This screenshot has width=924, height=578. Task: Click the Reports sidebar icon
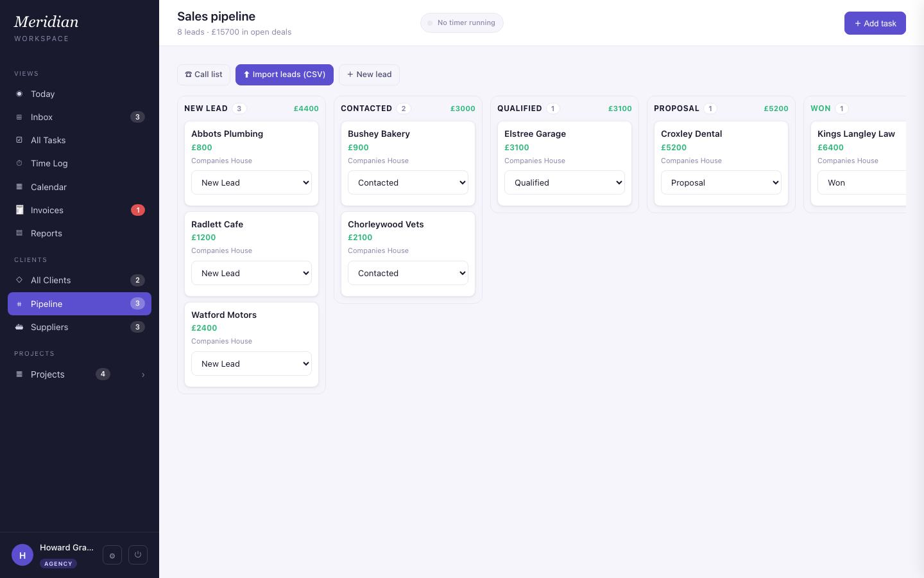coord(19,233)
